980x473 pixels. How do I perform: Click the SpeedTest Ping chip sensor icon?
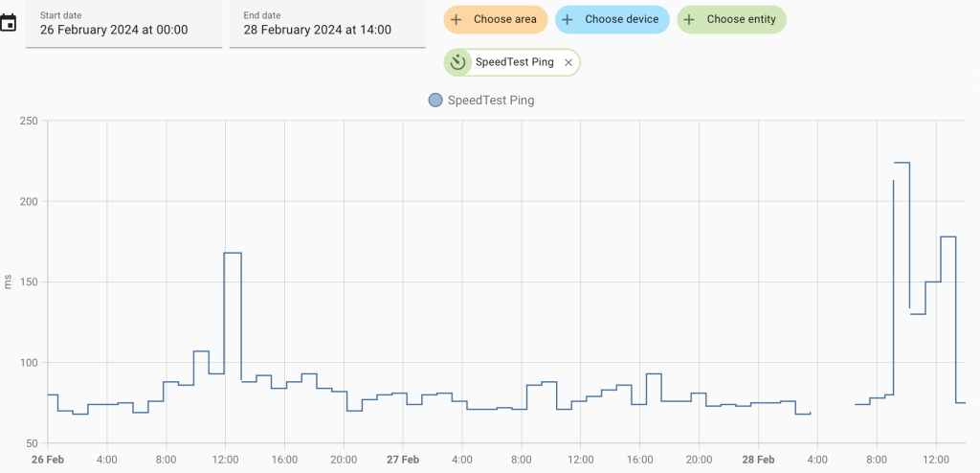(458, 62)
